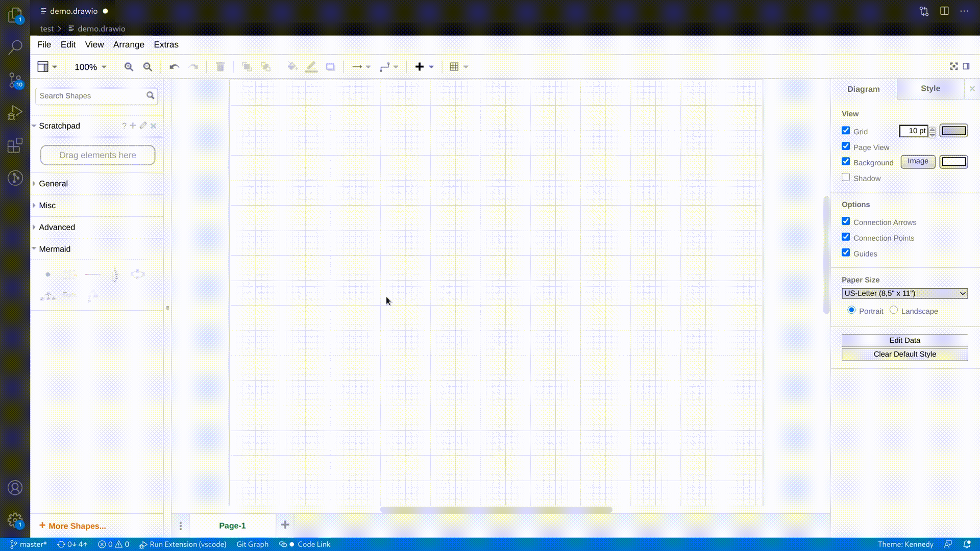
Task: Click the Fill Color bucket icon
Action: [x=292, y=67]
